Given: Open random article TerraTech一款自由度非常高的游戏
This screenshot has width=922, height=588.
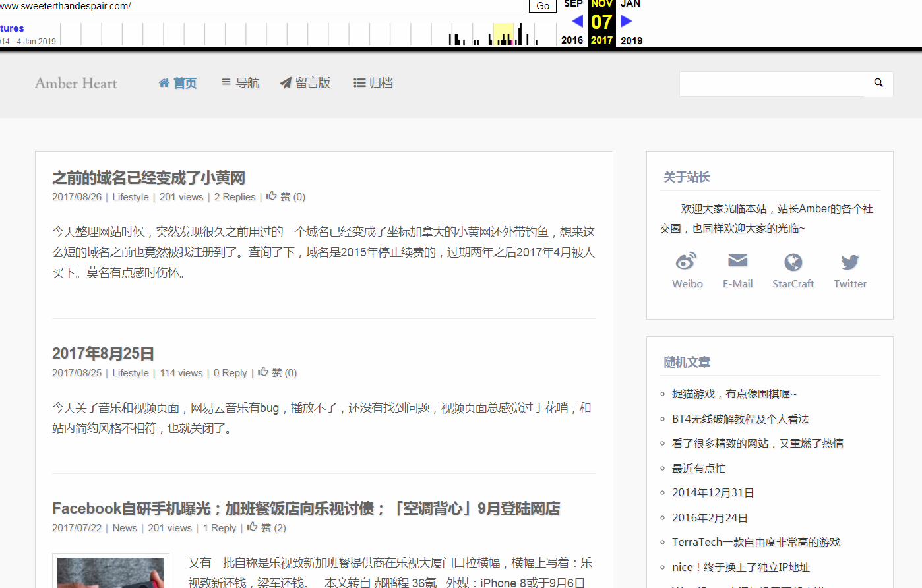Looking at the screenshot, I should [x=756, y=542].
